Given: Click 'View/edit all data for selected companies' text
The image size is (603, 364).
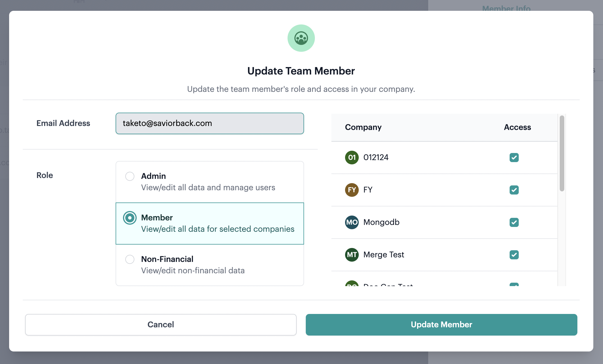Looking at the screenshot, I should click(x=218, y=229).
